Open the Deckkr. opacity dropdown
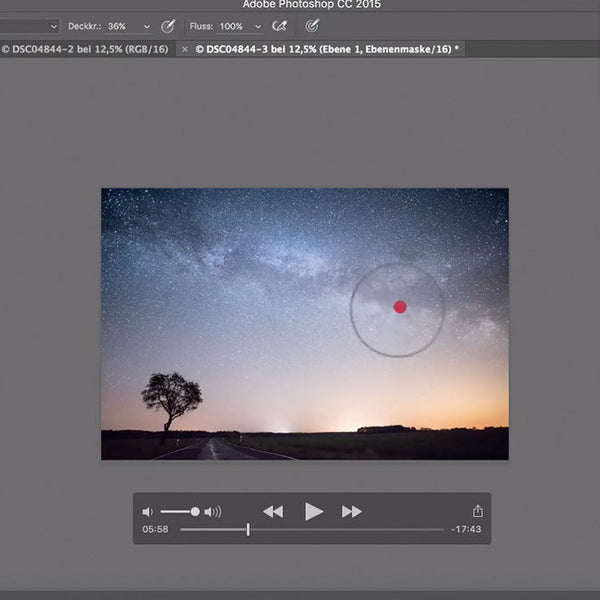600x600 pixels. pyautogui.click(x=147, y=26)
